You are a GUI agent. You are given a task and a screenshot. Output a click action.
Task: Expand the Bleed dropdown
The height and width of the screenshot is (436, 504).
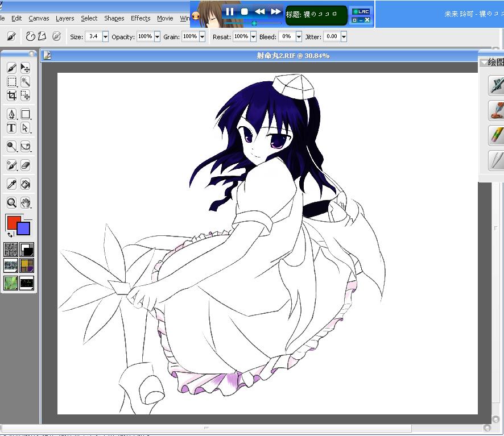[x=299, y=36]
